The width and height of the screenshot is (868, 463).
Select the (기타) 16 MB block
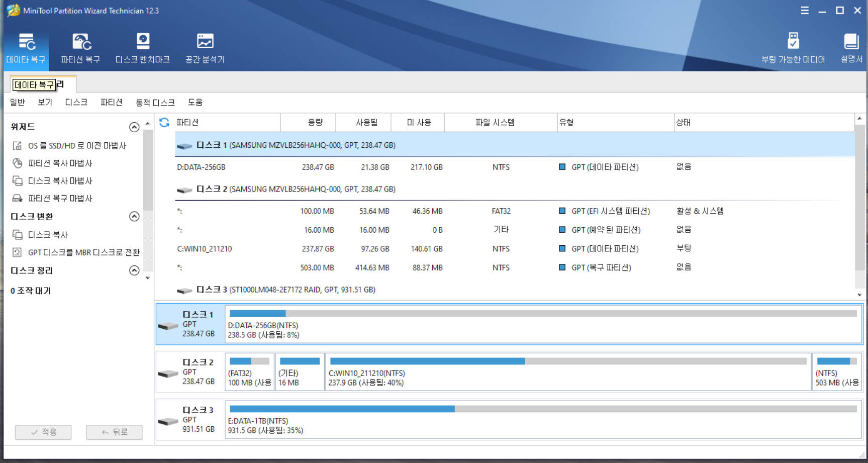coord(300,372)
